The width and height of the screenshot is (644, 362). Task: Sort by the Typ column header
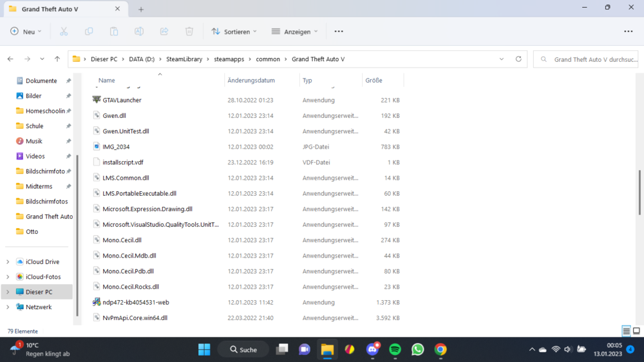point(307,80)
